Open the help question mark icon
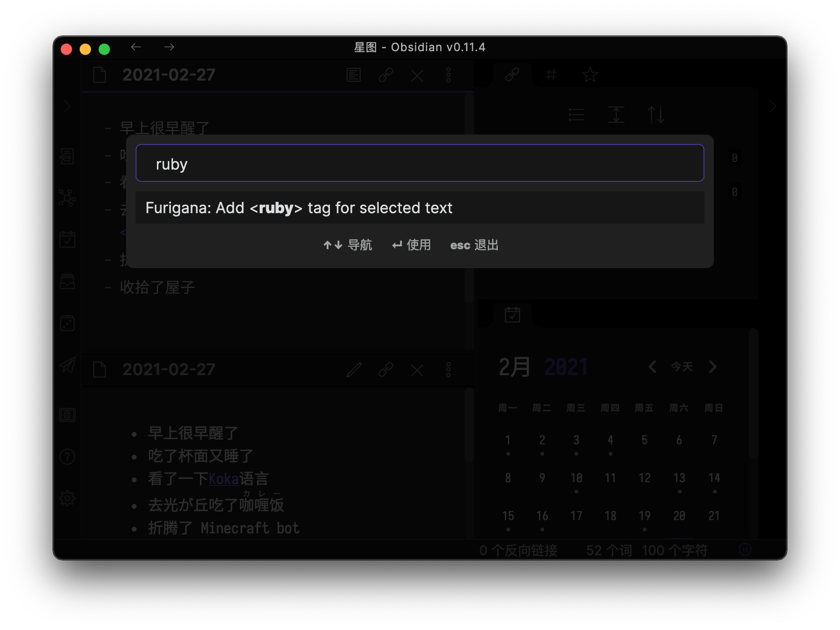 (x=68, y=456)
